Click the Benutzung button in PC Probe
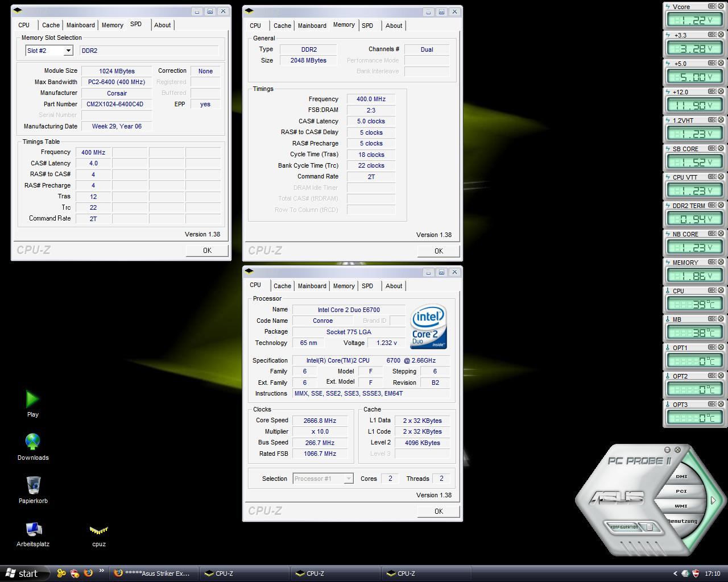This screenshot has height=582, width=728. pos(682,521)
